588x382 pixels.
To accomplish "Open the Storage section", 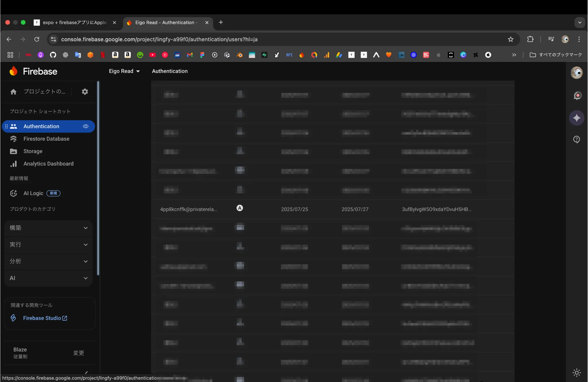I will [33, 151].
